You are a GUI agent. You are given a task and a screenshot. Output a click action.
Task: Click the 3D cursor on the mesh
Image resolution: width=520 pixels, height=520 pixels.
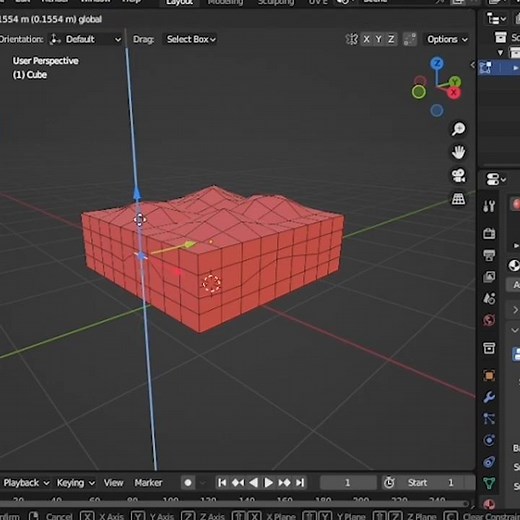(211, 284)
